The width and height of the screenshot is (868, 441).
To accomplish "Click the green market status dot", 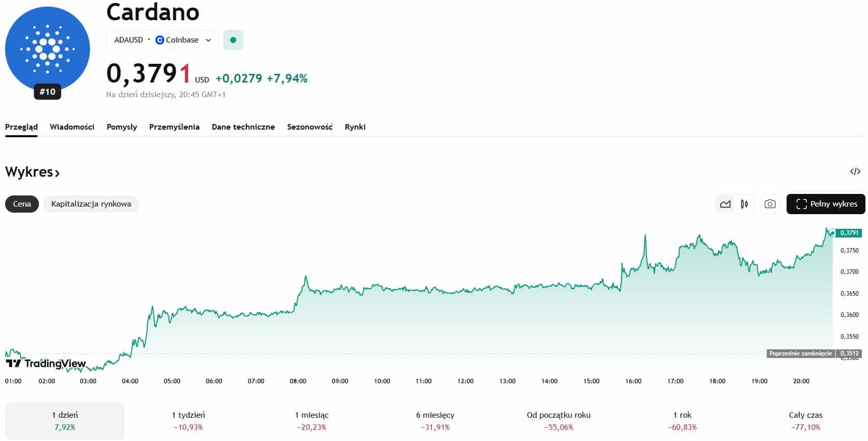I will (x=233, y=40).
